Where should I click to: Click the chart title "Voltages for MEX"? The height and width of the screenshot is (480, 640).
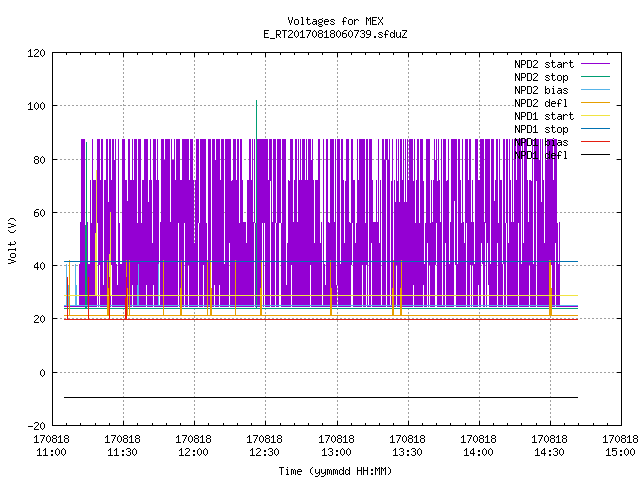click(x=335, y=21)
